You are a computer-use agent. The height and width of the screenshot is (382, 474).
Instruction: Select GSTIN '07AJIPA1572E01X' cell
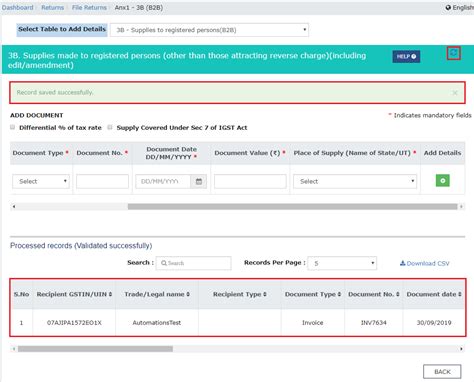(74, 323)
